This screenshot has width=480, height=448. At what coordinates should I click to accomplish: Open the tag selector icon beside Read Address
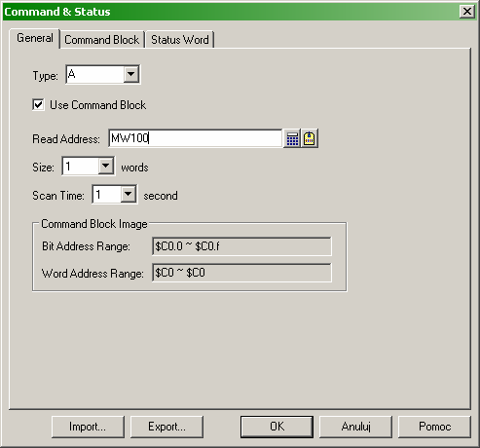[x=310, y=139]
